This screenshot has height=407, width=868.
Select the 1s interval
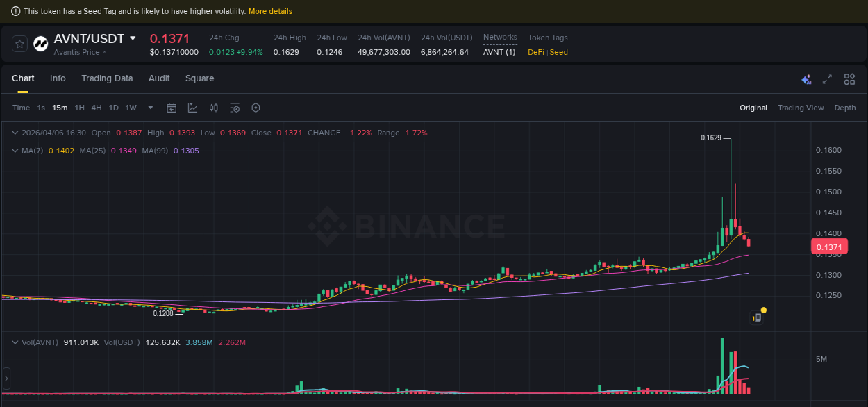point(41,108)
